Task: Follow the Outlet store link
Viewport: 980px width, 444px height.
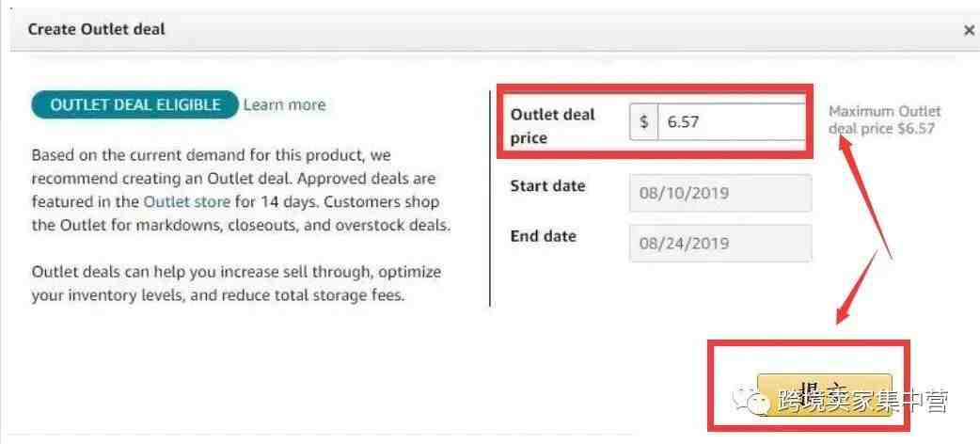Action: [x=187, y=202]
